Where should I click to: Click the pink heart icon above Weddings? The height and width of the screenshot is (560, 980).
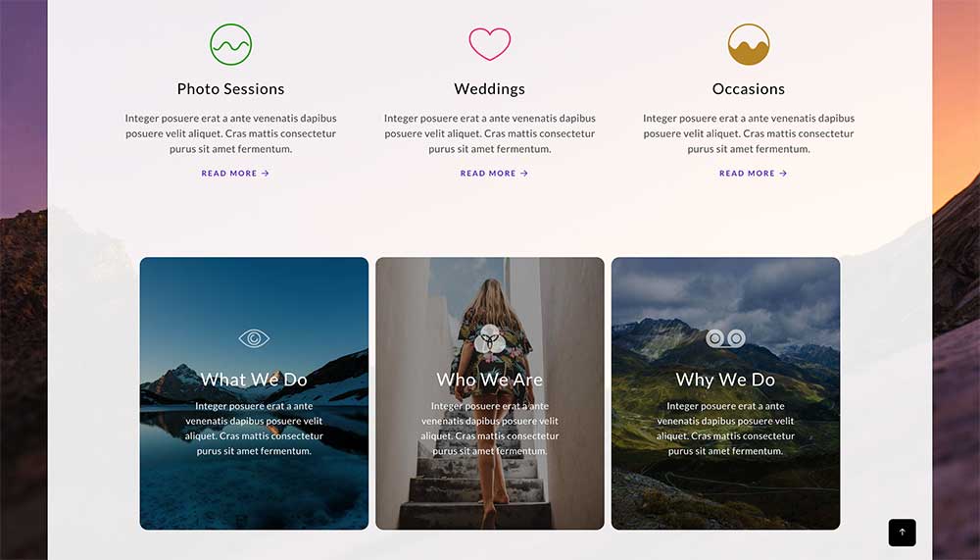pos(489,44)
